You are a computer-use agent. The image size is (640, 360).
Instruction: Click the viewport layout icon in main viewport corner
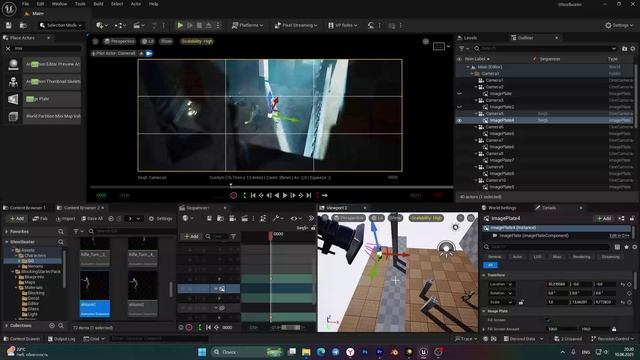point(439,46)
